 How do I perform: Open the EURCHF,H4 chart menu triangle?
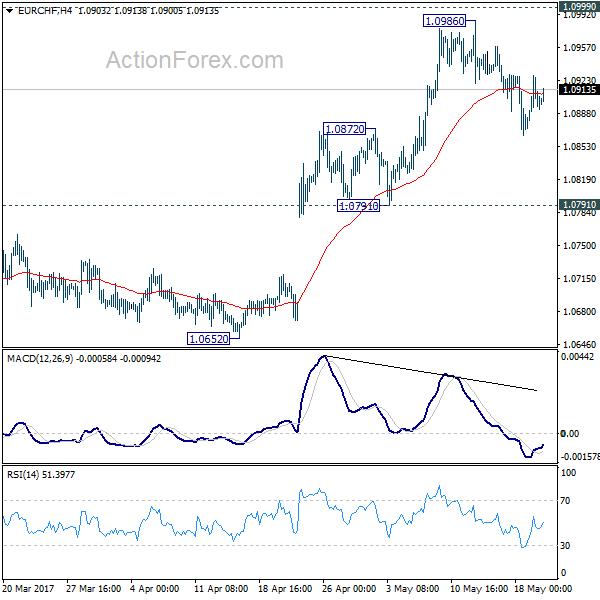pyautogui.click(x=10, y=11)
